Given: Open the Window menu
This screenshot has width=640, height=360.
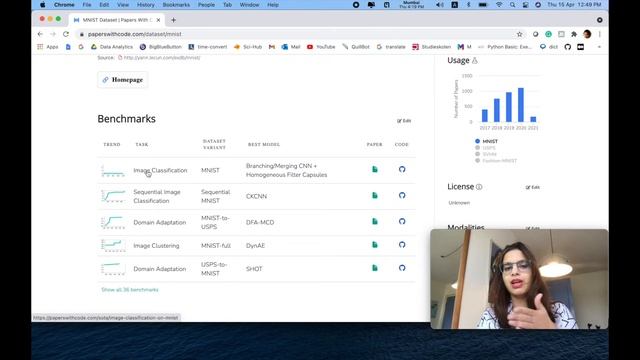Looking at the screenshot, I should [249, 5].
